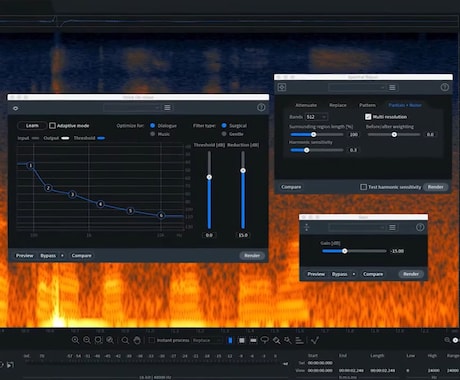Expand the Bypass options arrow in De-noise
460x380 pixels.
pyautogui.click(x=62, y=255)
